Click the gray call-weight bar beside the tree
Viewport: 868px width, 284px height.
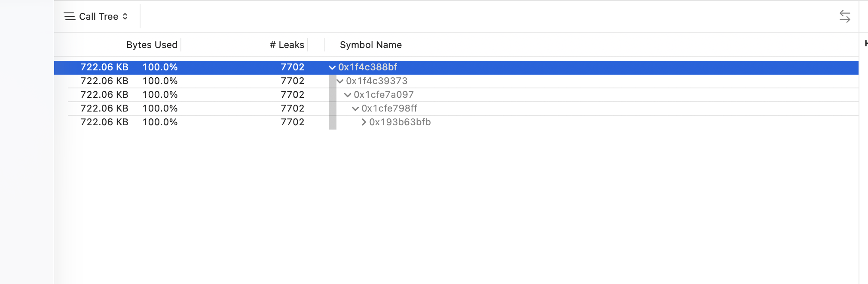tap(332, 102)
